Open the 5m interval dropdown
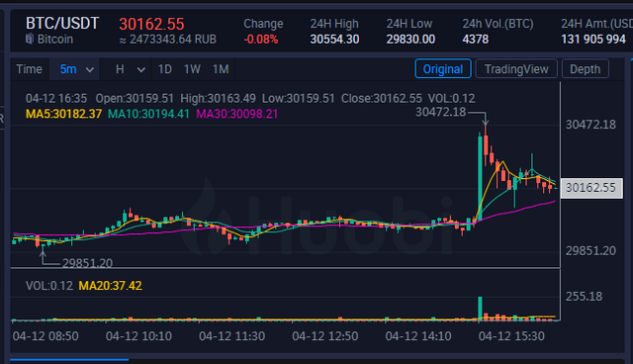Image resolution: width=633 pixels, height=364 pixels. pos(75,69)
